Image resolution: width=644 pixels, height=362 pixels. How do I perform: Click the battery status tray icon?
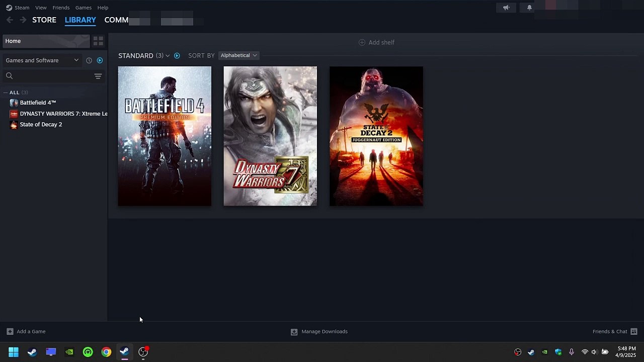605,352
